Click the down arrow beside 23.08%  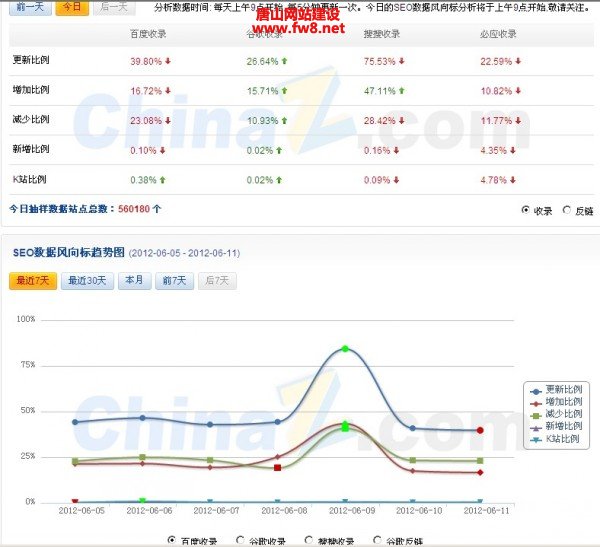pos(168,121)
